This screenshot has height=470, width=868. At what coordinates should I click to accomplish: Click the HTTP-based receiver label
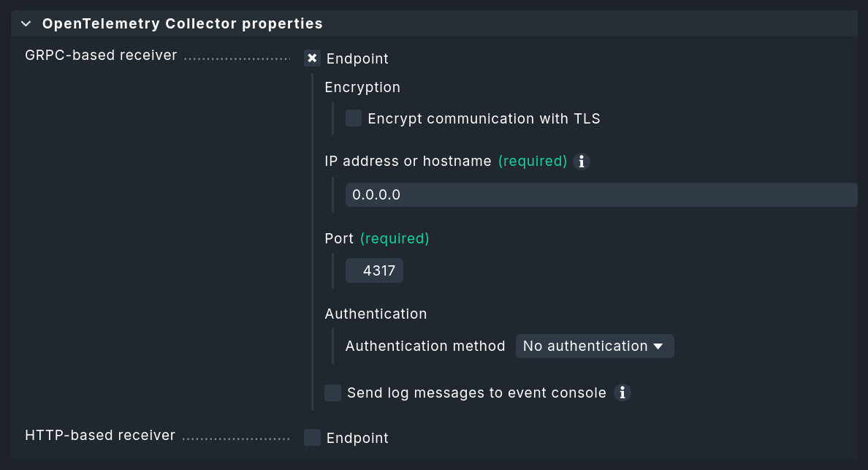99,435
